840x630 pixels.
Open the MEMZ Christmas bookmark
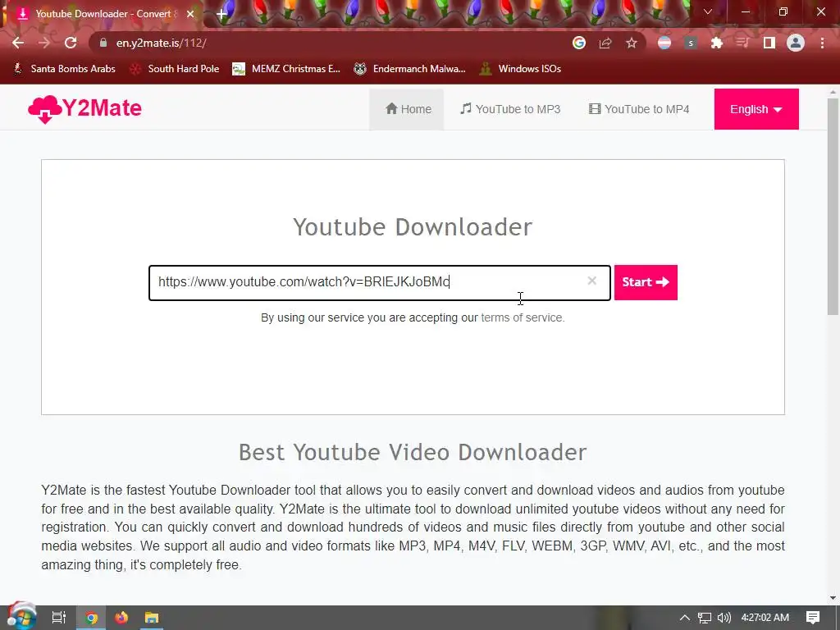[x=286, y=69]
